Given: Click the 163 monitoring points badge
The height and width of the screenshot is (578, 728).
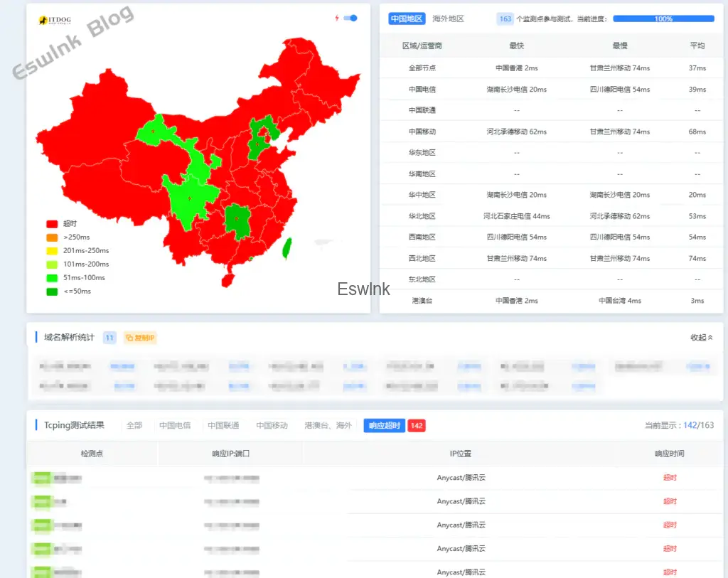Looking at the screenshot, I should (505, 19).
